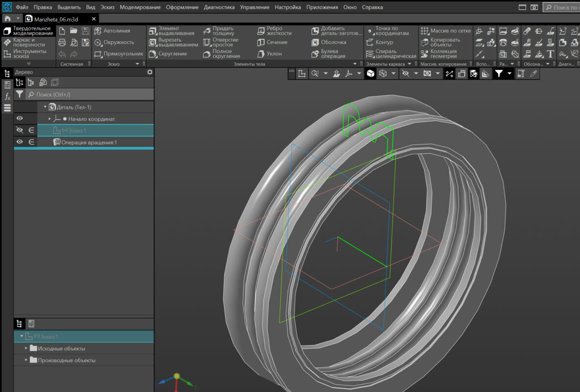This screenshot has height=392, width=580.
Task: Select Спираль цилиндрическая tool
Action: pos(391,54)
